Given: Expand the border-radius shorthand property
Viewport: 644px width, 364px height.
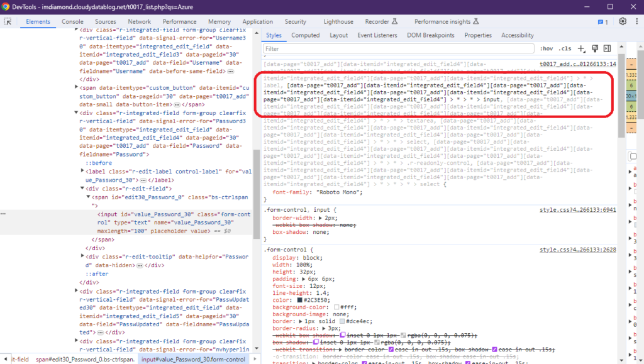Looking at the screenshot, I should coord(324,328).
